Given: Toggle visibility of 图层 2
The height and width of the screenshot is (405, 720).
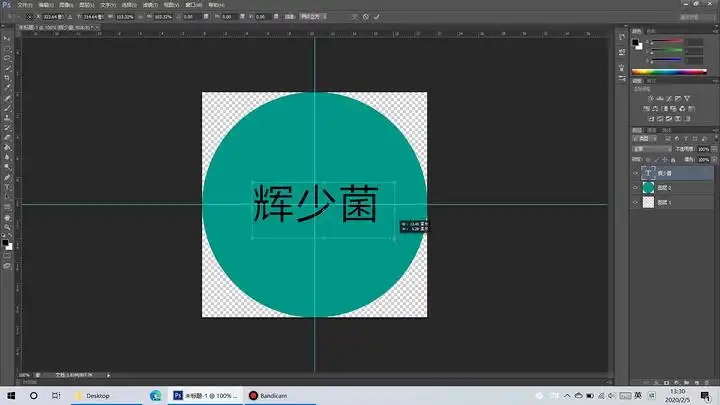Looking at the screenshot, I should click(636, 187).
